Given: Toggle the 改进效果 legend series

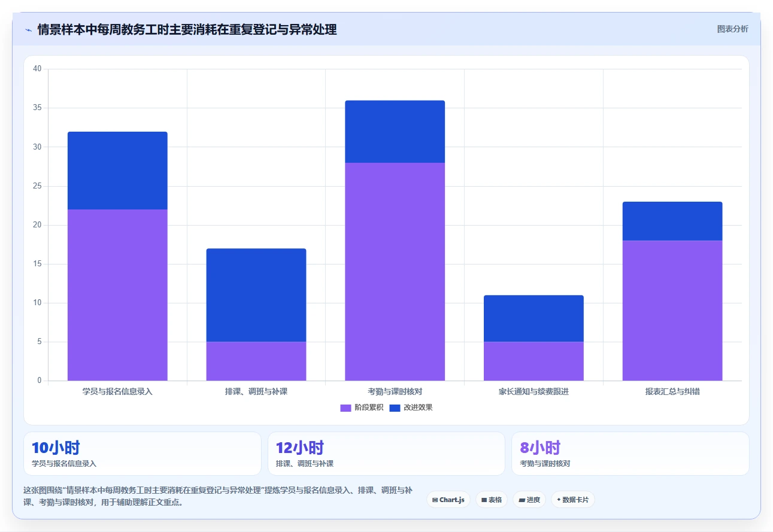Looking at the screenshot, I should pyautogui.click(x=411, y=408).
